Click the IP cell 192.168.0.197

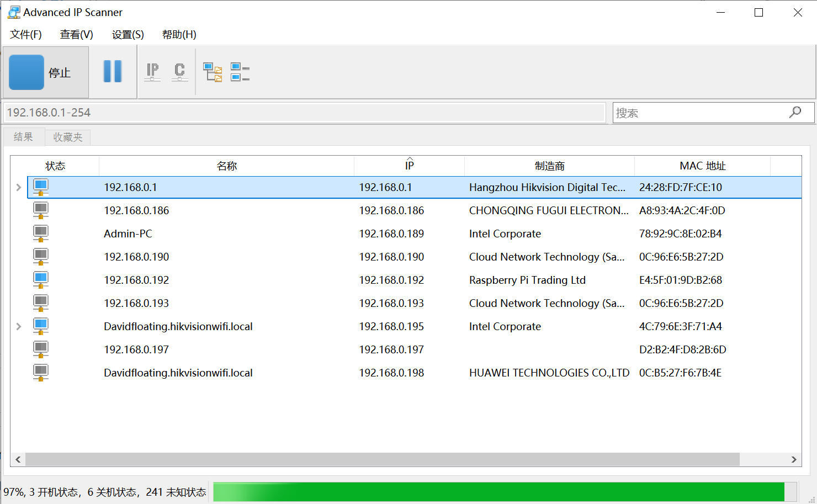[391, 349]
